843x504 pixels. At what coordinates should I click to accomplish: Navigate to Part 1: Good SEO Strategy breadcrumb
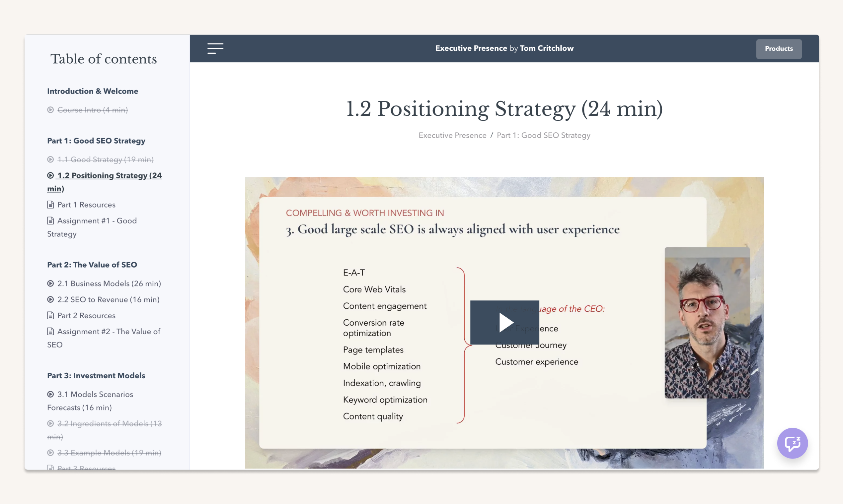(x=543, y=135)
